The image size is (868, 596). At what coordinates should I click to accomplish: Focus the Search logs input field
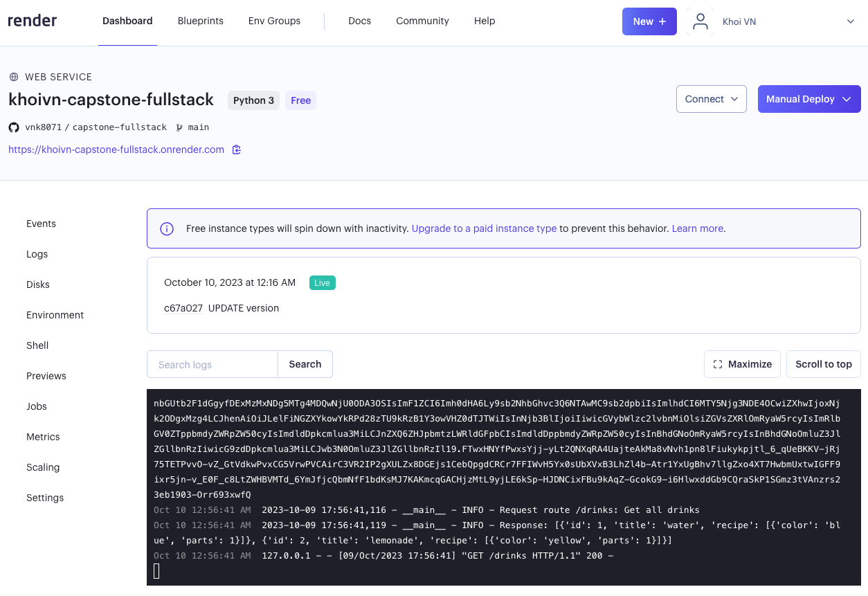point(213,364)
